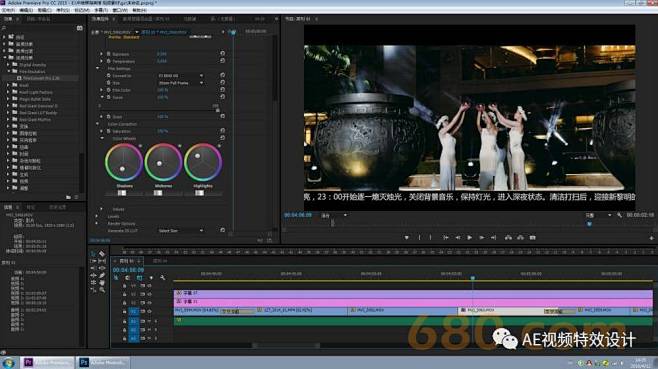Image resolution: width=658 pixels, height=369 pixels.
Task: Toggle Linked Selection in timeline header
Action: [139, 277]
